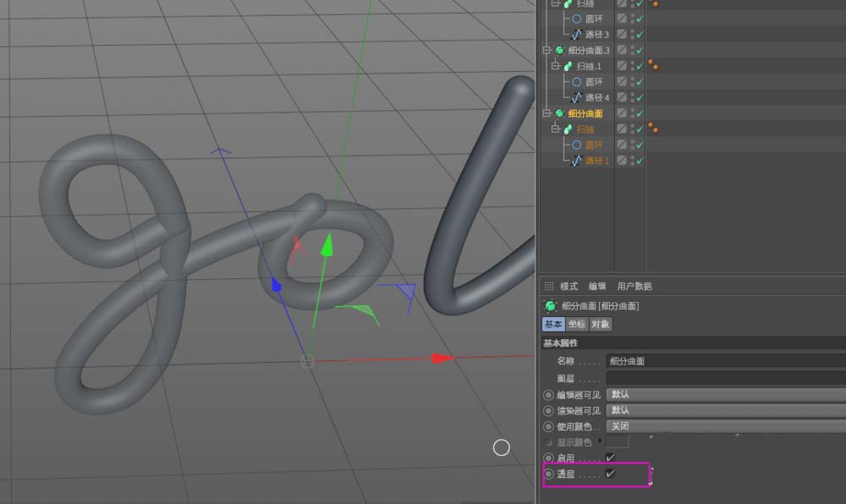Viewport: 846px width, 504px height.
Task: Switch to the 坐标 tab
Action: pyautogui.click(x=576, y=324)
